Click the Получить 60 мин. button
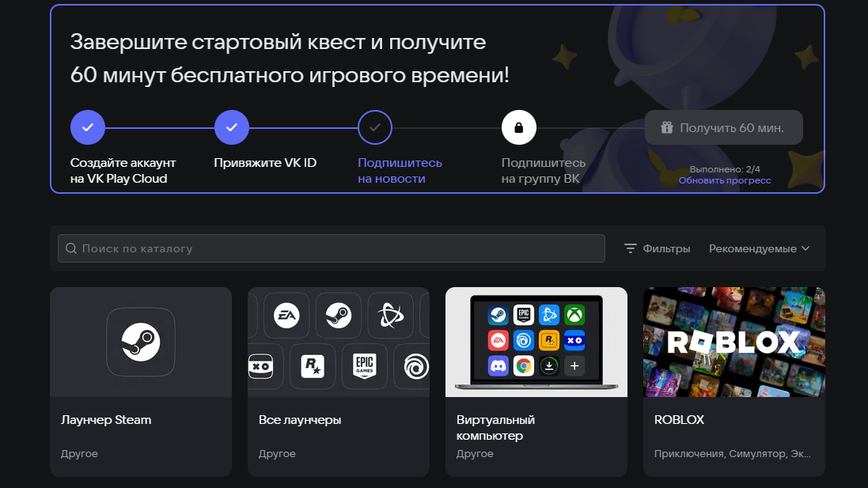 click(x=723, y=127)
